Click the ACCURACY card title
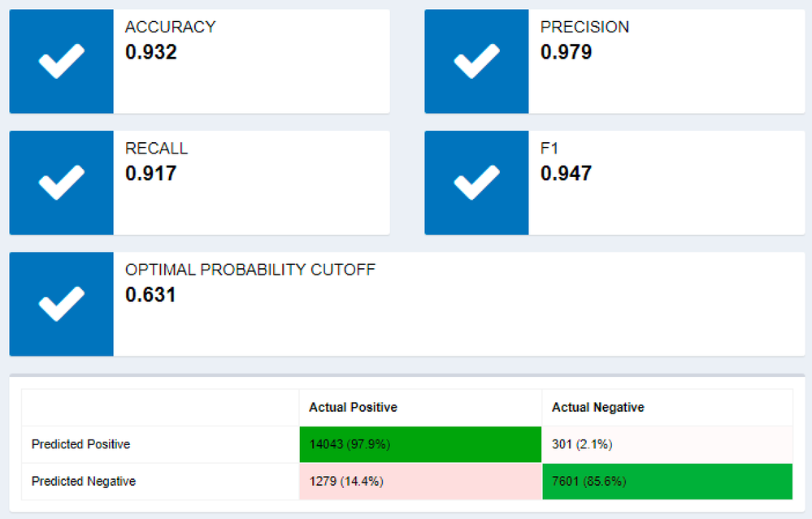Viewport: 812px width, 519px height. (171, 27)
